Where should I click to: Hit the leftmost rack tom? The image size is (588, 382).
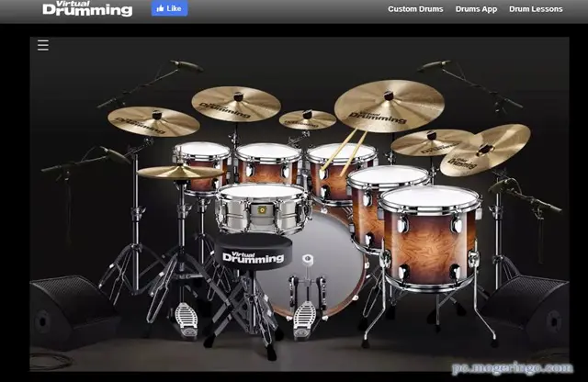tap(201, 162)
